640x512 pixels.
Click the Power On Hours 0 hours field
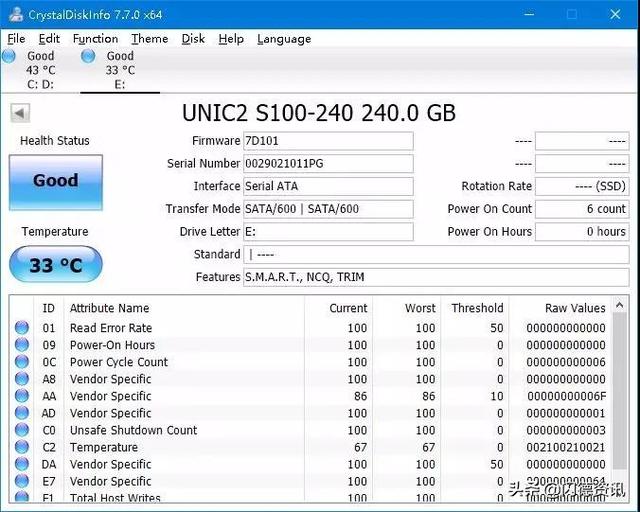point(582,232)
